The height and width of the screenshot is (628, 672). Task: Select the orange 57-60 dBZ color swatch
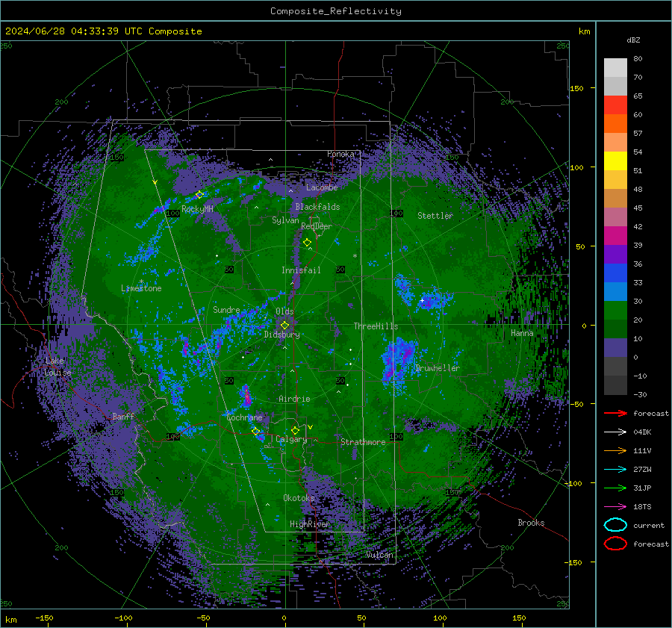pos(615,124)
